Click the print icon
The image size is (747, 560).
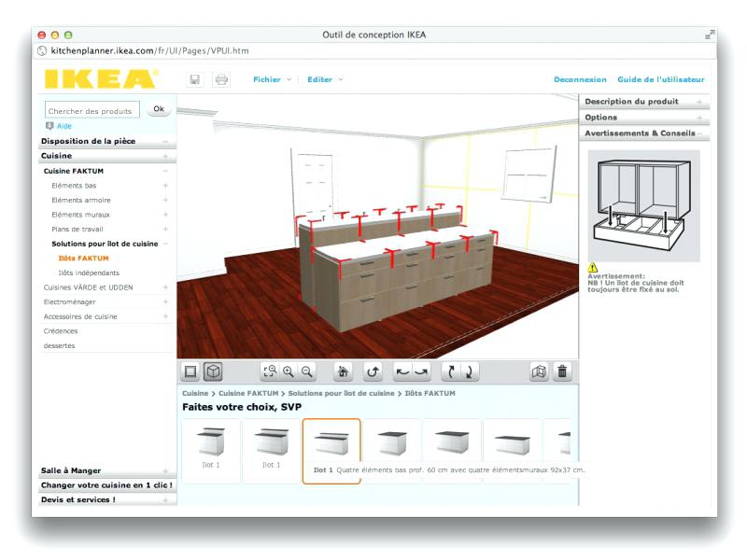pos(221,79)
